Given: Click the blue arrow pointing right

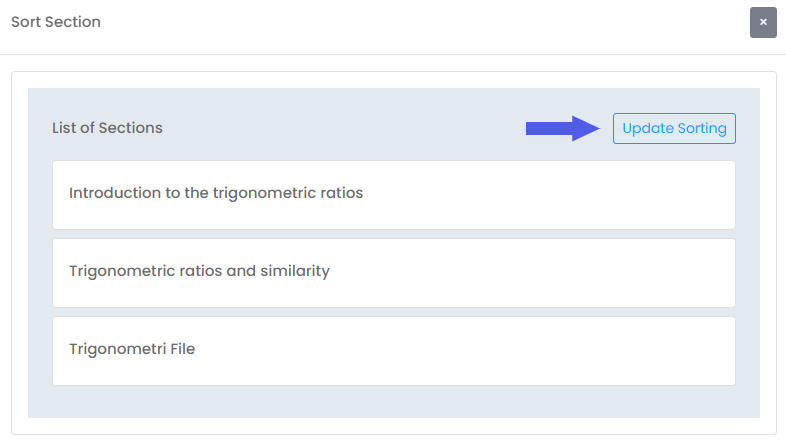Looking at the screenshot, I should point(562,127).
